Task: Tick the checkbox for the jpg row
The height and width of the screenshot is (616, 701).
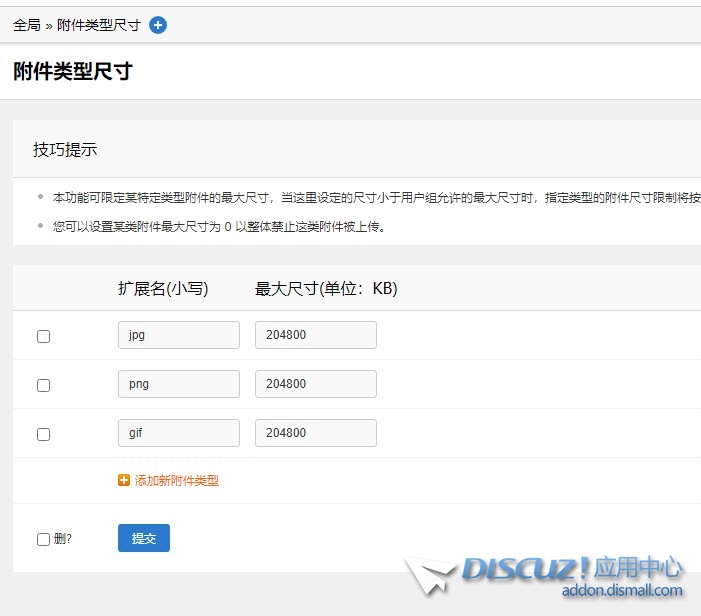Action: click(43, 336)
